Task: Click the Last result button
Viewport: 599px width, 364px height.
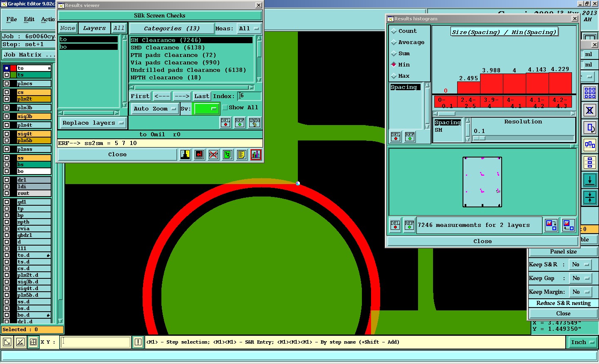Action: (x=202, y=96)
